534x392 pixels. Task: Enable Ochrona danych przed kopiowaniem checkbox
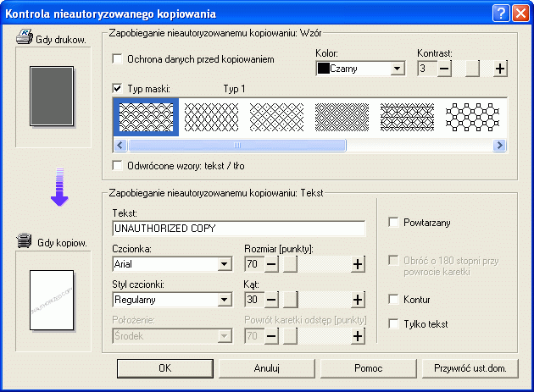coord(119,59)
